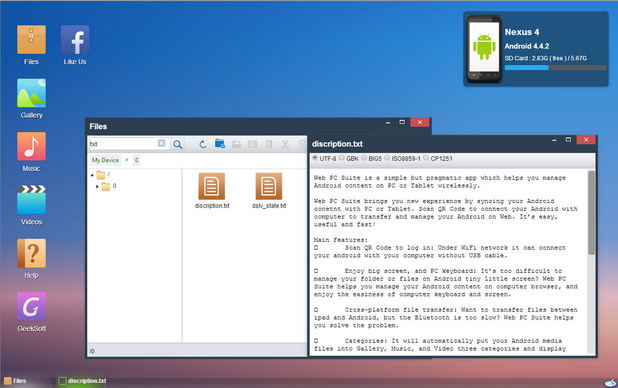The height and width of the screenshot is (388, 618).
Task: Click the tray icon in bottom-right corner
Action: [x=611, y=382]
